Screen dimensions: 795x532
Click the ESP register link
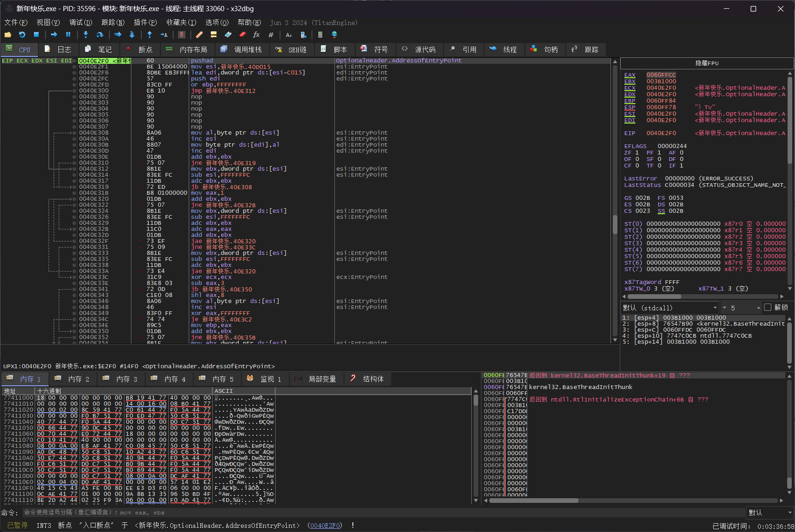629,107
